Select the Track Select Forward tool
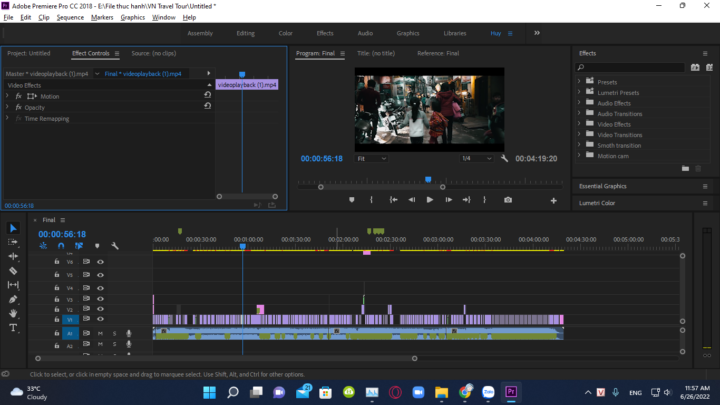Image resolution: width=720 pixels, height=405 pixels. pos(13,242)
